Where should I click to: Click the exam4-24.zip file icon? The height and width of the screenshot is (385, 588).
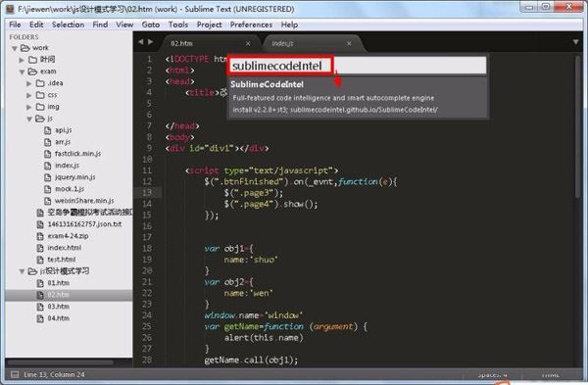tap(40, 236)
